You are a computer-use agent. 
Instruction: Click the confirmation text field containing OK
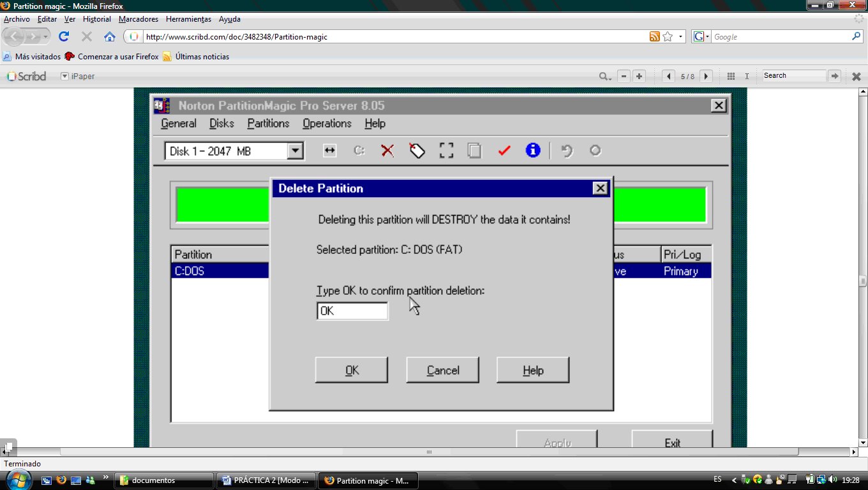click(352, 311)
